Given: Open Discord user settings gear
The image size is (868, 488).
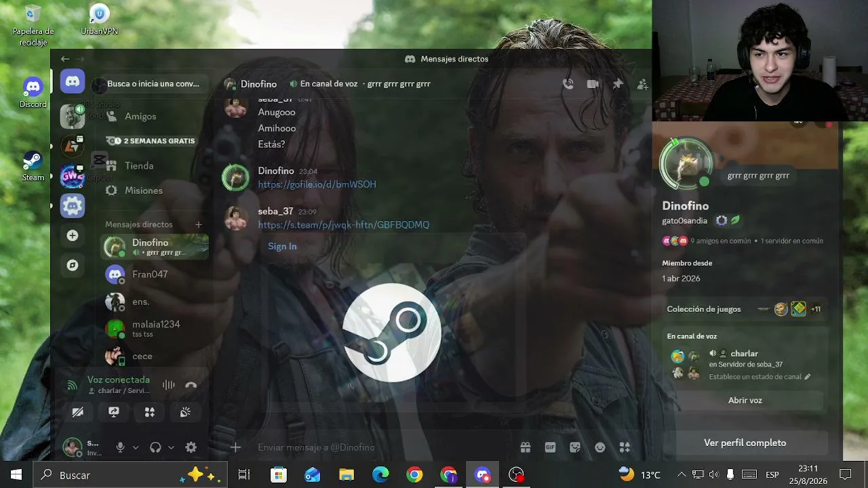Looking at the screenshot, I should click(x=191, y=447).
